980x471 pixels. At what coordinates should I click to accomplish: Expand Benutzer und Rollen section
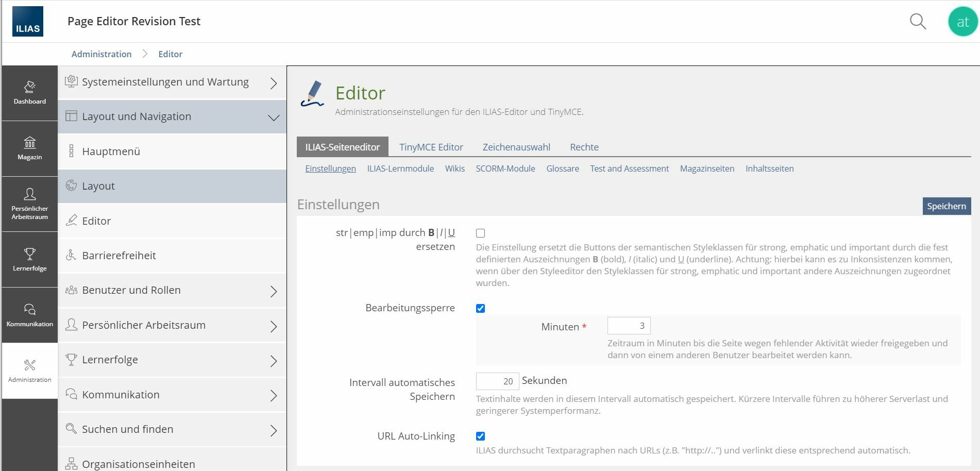pyautogui.click(x=172, y=291)
